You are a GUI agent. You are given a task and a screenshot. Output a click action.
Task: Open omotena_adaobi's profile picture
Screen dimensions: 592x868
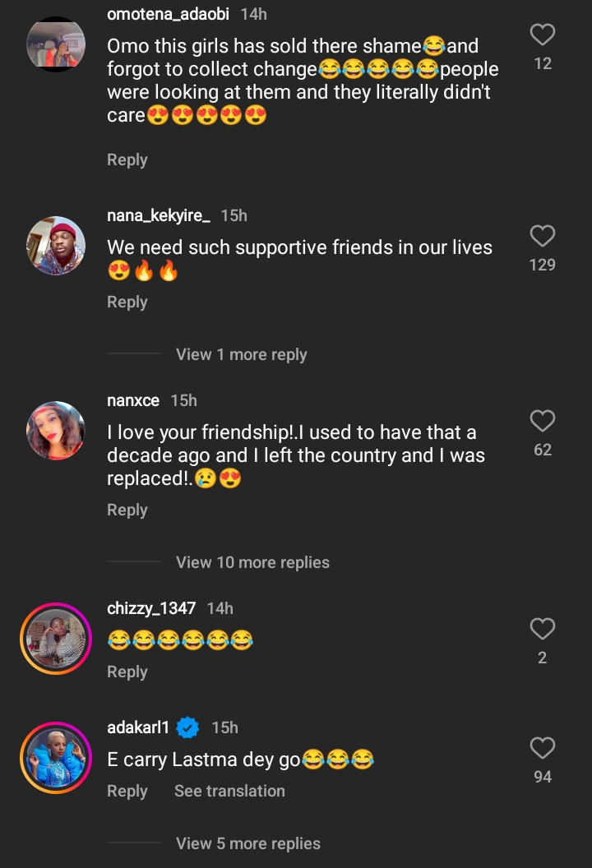pos(56,44)
